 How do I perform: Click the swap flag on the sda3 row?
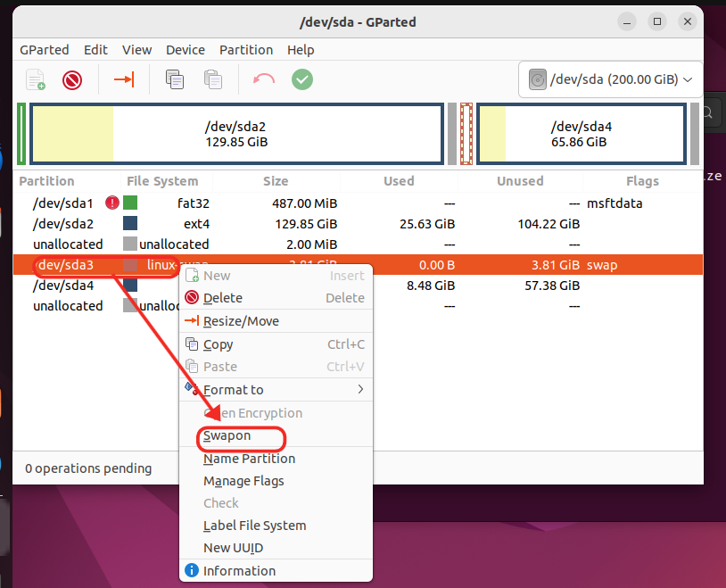click(x=602, y=265)
